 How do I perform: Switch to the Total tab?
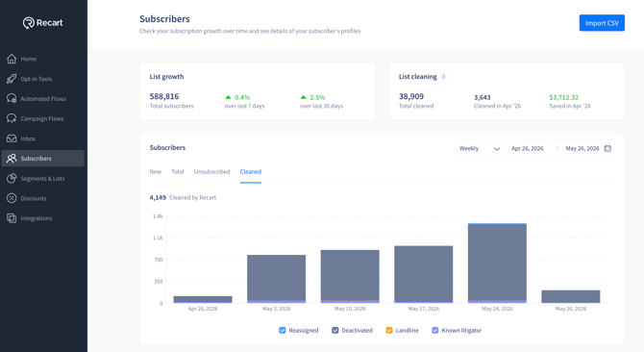pos(178,172)
